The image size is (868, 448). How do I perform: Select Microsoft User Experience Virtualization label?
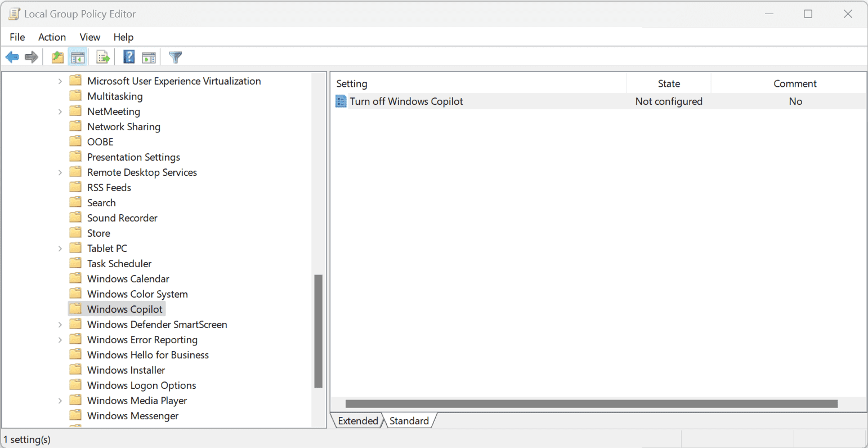pos(174,81)
